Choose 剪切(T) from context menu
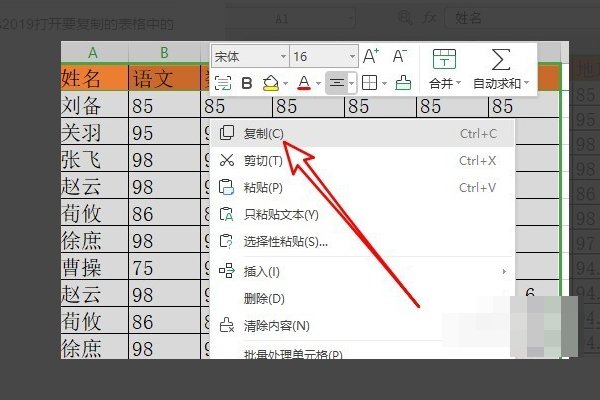 click(363, 161)
